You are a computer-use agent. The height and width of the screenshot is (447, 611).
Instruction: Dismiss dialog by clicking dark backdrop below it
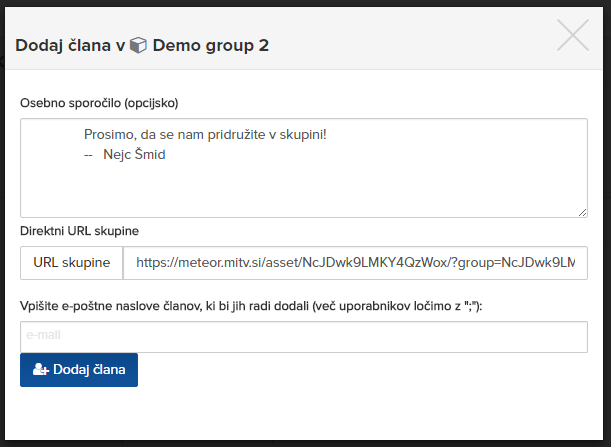[x=306, y=444]
